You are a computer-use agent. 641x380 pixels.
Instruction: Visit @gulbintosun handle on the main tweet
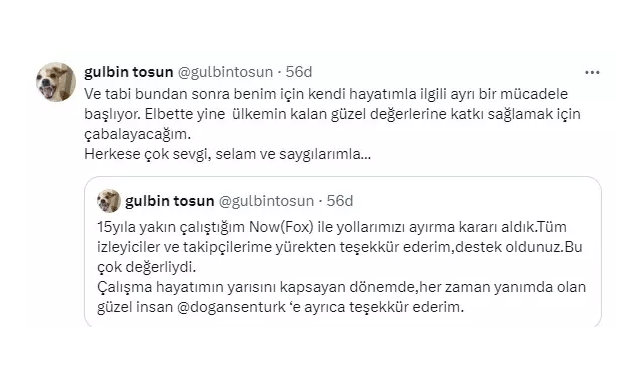click(x=225, y=72)
